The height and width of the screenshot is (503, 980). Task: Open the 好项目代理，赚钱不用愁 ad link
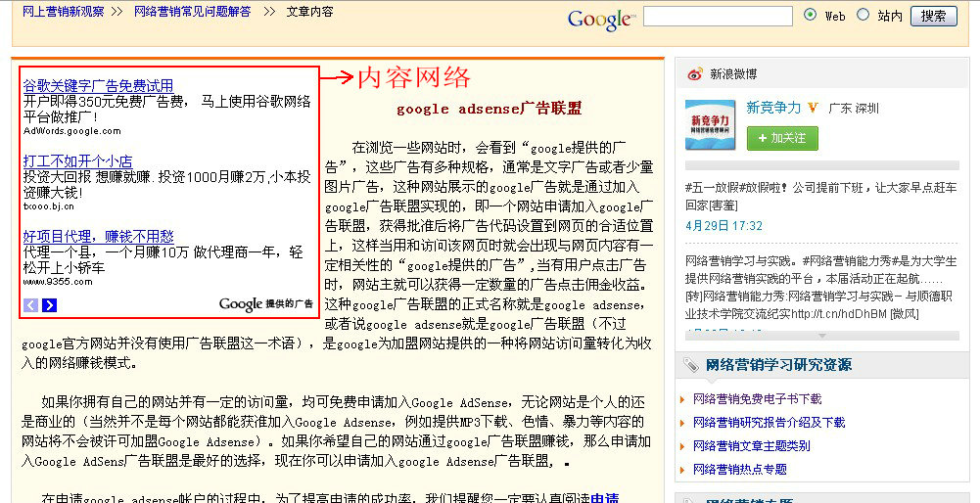click(x=98, y=236)
